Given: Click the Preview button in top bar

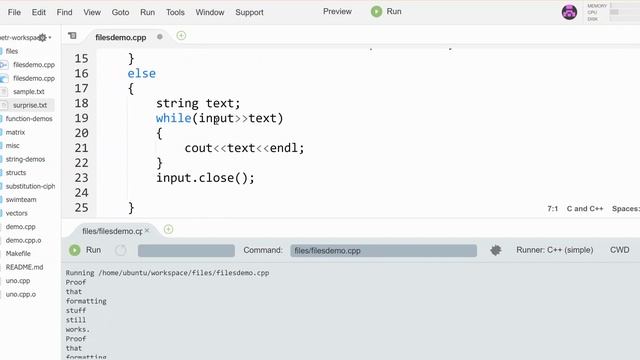Looking at the screenshot, I should click(x=337, y=11).
